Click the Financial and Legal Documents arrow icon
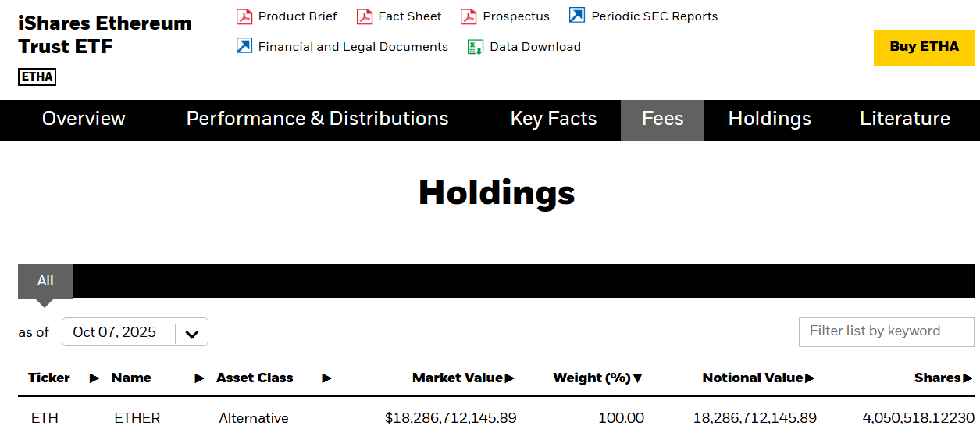 click(x=244, y=46)
